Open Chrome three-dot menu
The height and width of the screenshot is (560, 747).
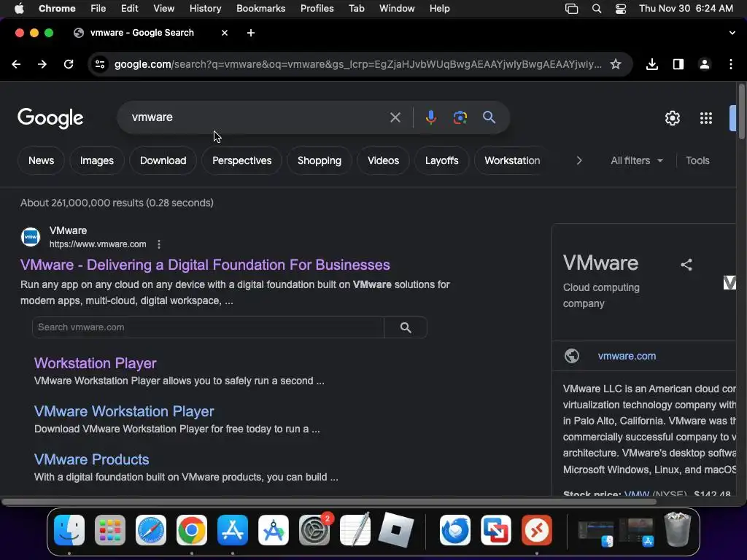coord(731,64)
